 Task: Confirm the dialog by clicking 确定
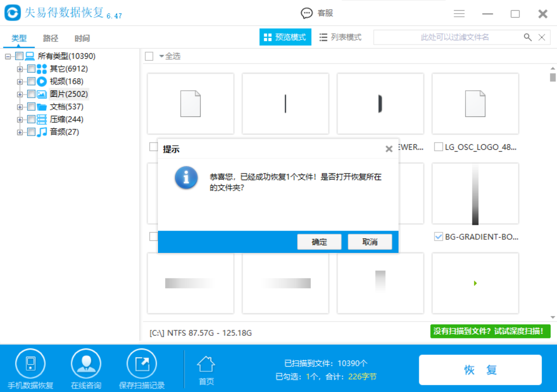[x=319, y=241]
